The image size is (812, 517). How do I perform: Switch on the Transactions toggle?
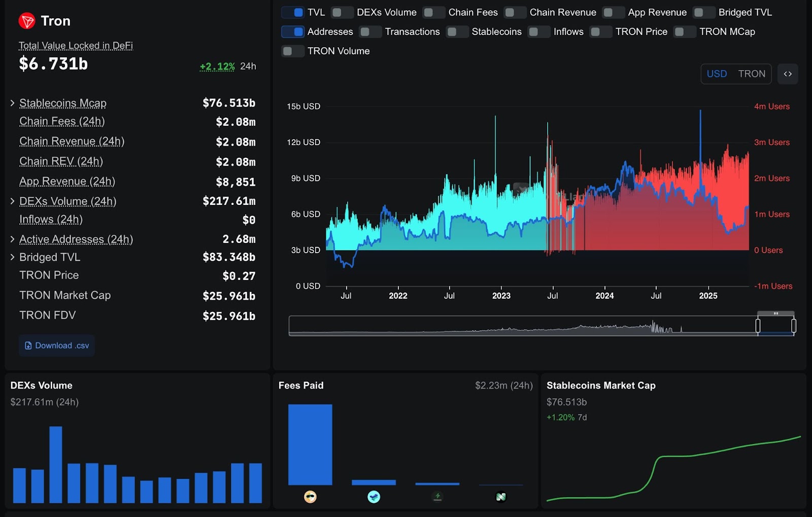click(370, 31)
